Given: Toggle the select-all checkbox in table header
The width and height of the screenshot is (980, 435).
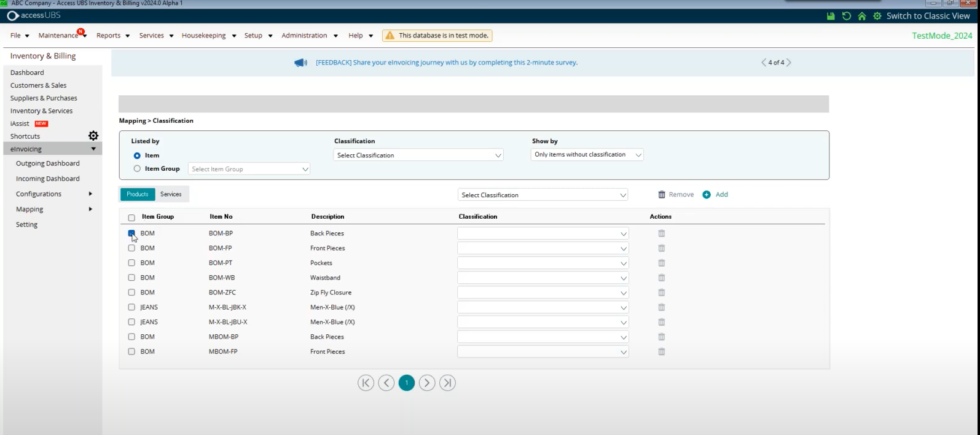Looking at the screenshot, I should [131, 217].
